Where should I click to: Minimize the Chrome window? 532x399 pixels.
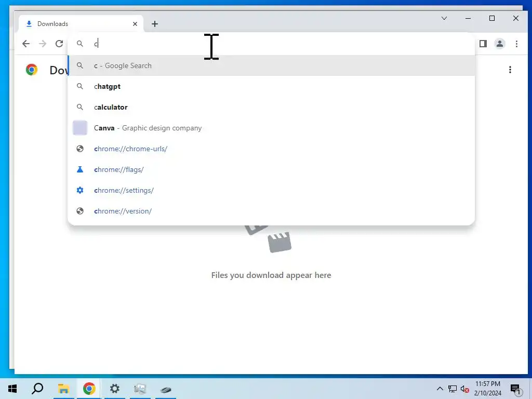coord(468,18)
